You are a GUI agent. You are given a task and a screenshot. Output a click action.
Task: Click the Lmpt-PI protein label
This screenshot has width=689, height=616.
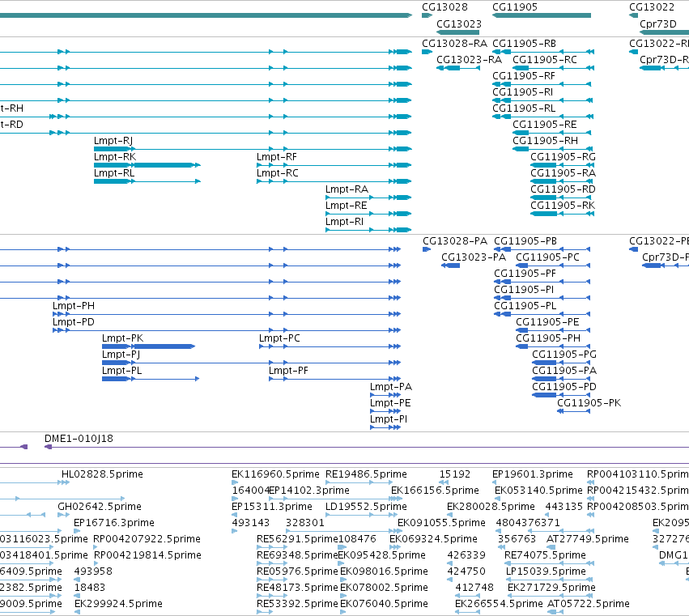tap(389, 419)
